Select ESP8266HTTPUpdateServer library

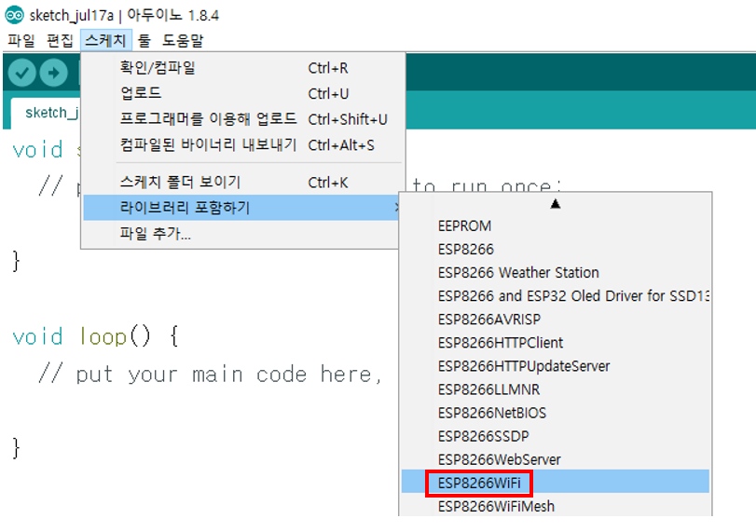(x=556, y=366)
